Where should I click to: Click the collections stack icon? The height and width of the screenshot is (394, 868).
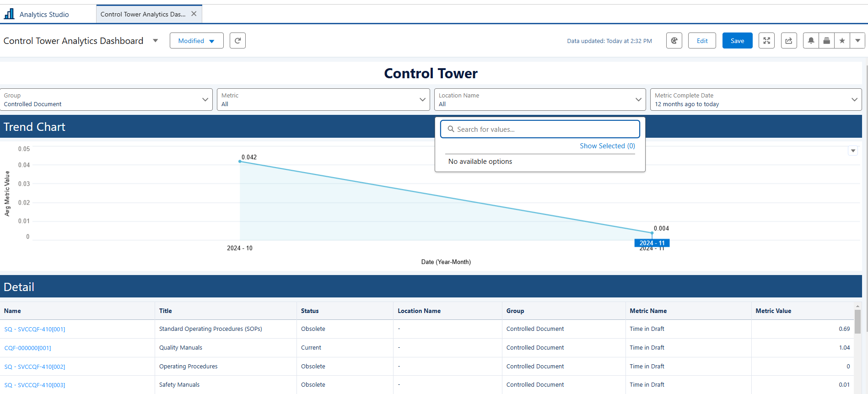point(826,41)
